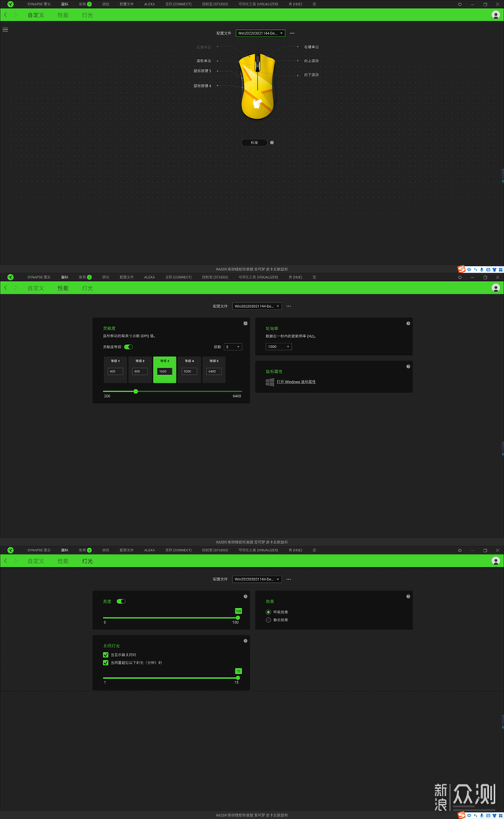
Task: Open 灯光 tab in Customize window
Action: (87, 15)
